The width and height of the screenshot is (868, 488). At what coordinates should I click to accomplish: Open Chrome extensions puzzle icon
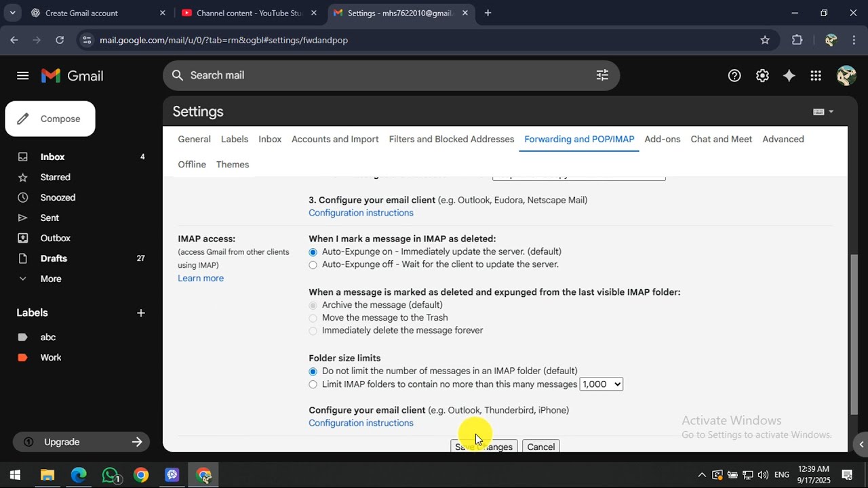[x=797, y=40]
